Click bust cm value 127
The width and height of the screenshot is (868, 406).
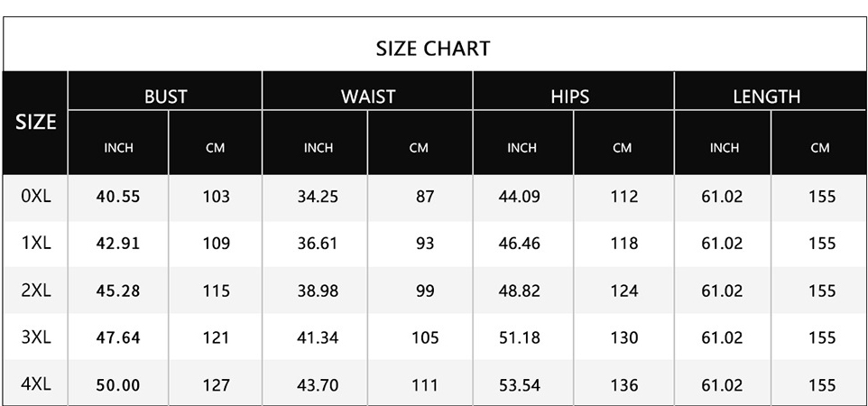(x=216, y=385)
